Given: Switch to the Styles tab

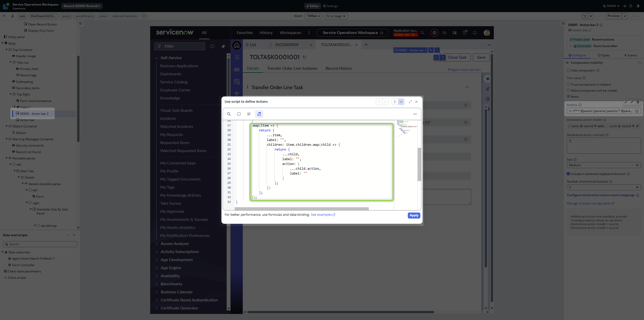Looking at the screenshot, I should 603,55.
